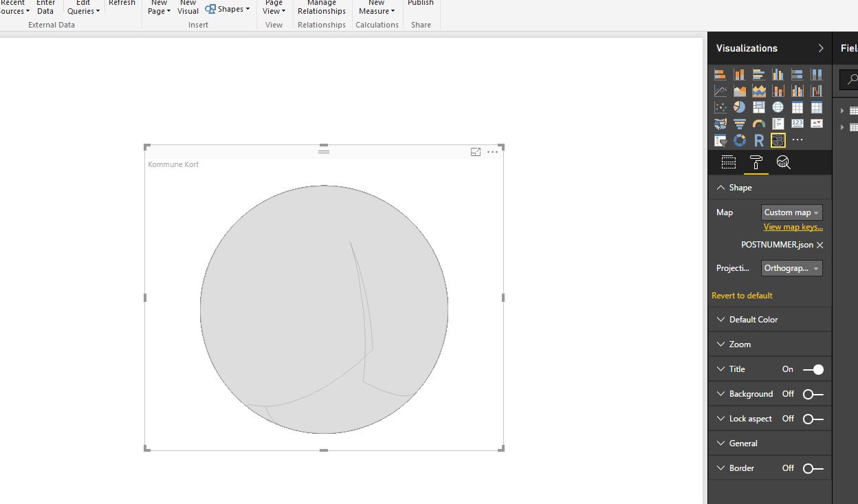Image resolution: width=858 pixels, height=504 pixels.
Task: Expand the Lock aspect section chevron
Action: 720,419
